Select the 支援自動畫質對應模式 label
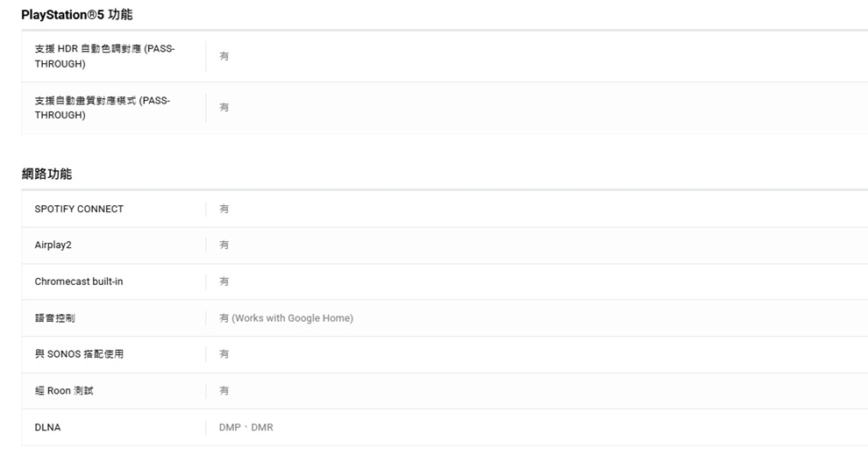The image size is (868, 449). pyautogui.click(x=102, y=107)
